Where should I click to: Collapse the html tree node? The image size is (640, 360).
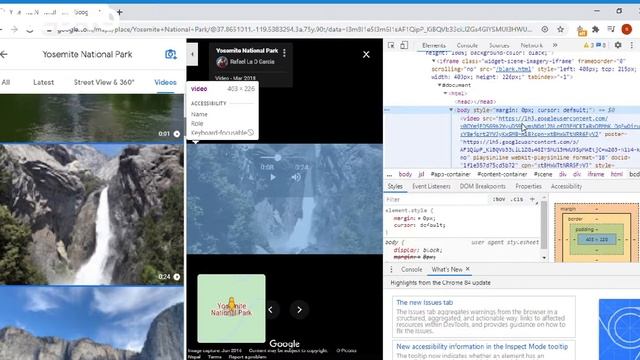tap(445, 93)
